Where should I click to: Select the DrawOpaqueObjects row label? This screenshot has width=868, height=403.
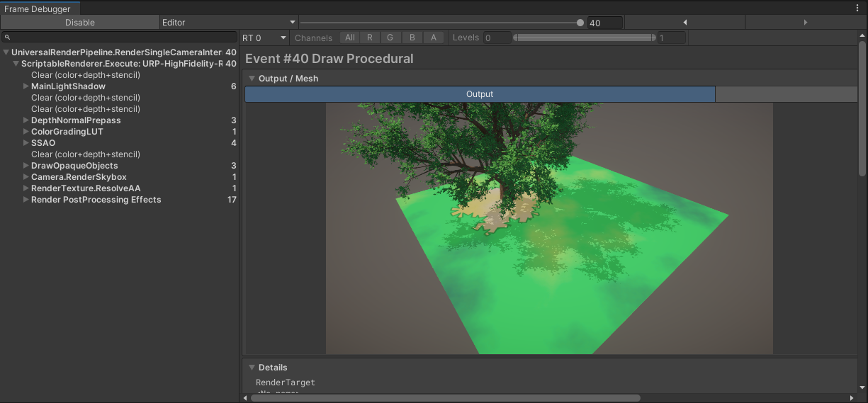74,166
